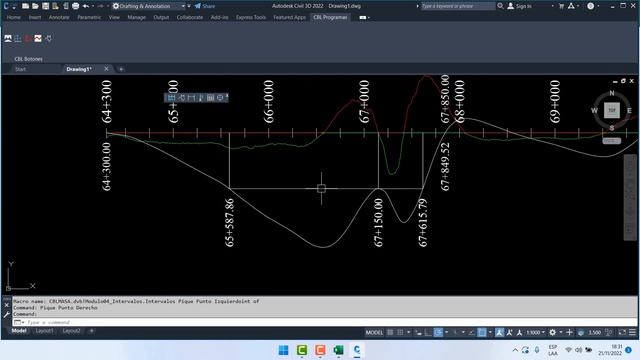Screen dimensions: 640x360
Task: Open the Annotate ribbon tab
Action: 59,18
